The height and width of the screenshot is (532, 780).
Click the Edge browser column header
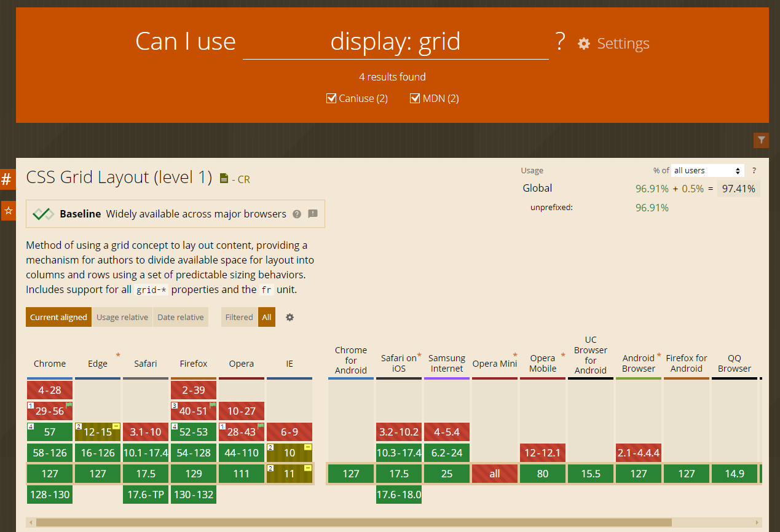coord(98,364)
